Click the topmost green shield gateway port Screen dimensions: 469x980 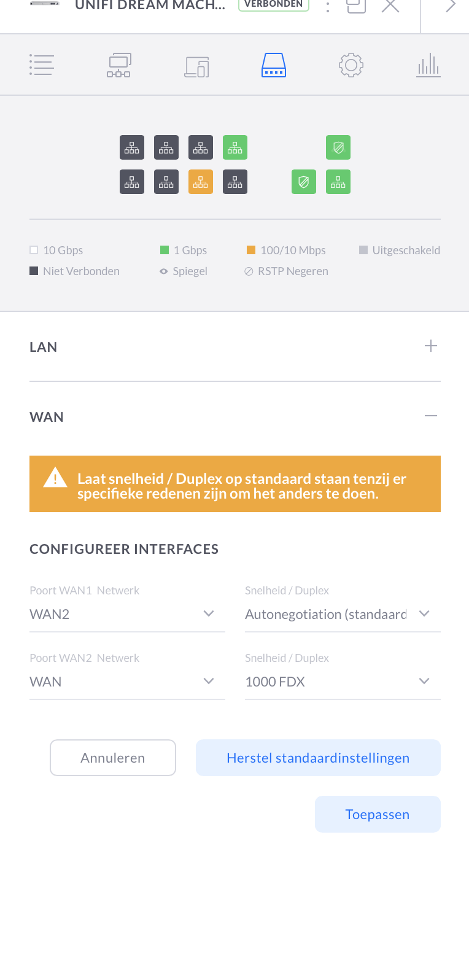[x=338, y=147]
